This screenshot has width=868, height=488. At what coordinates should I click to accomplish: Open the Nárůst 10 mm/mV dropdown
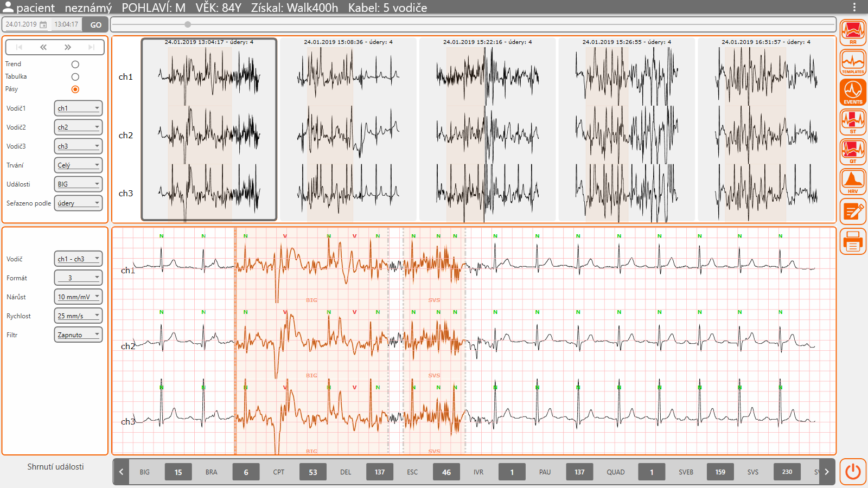point(78,297)
